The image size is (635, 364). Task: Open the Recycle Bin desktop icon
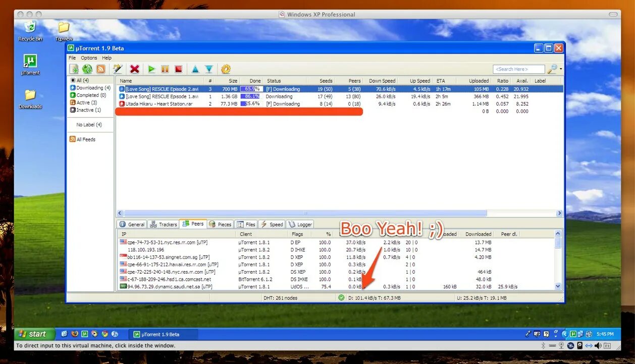coord(30,31)
